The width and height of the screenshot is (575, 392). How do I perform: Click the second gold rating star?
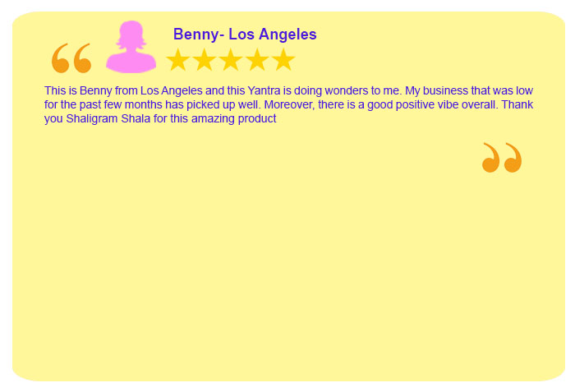205,59
